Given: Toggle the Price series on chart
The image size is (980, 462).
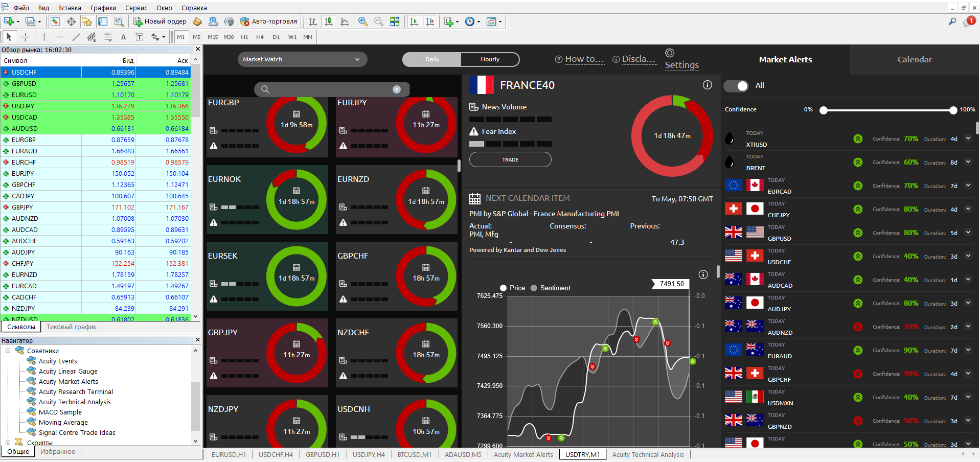Looking at the screenshot, I should [513, 288].
